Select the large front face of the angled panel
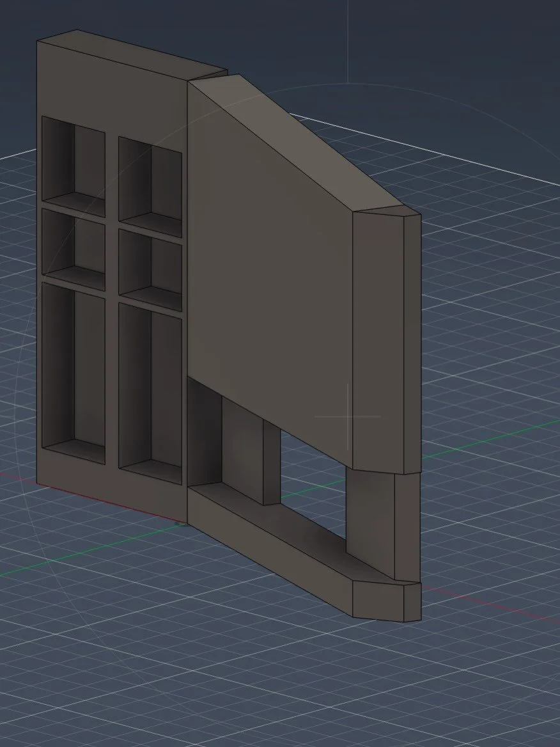 (270, 276)
